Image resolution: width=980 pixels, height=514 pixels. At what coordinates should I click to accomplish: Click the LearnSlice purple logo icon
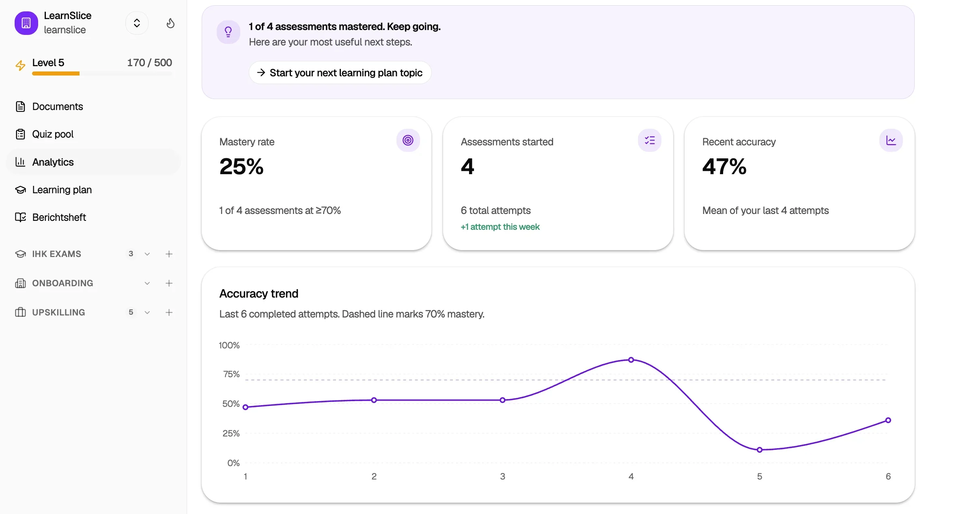coord(26,23)
